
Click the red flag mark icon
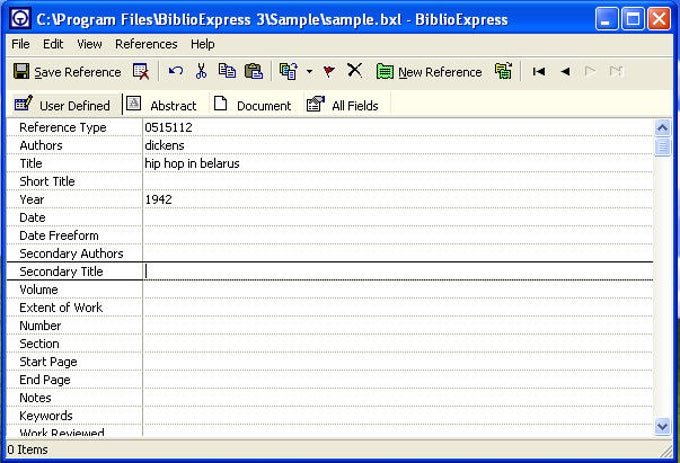click(x=329, y=71)
